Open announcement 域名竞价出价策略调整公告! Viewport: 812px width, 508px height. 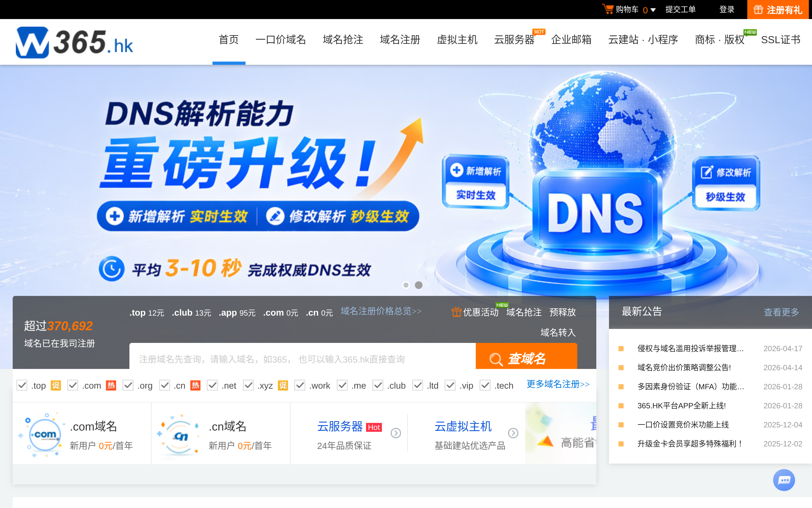(684, 368)
